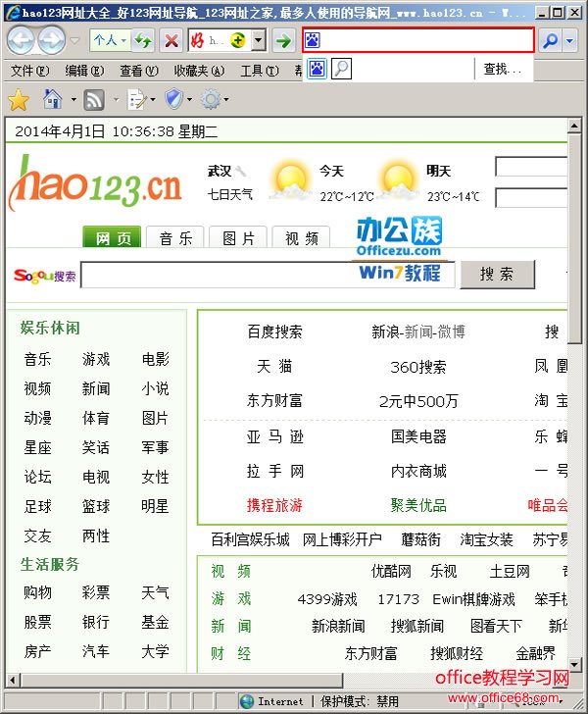The width and height of the screenshot is (588, 714).
Task: Open the 文件(F) menu
Action: pyautogui.click(x=29, y=71)
